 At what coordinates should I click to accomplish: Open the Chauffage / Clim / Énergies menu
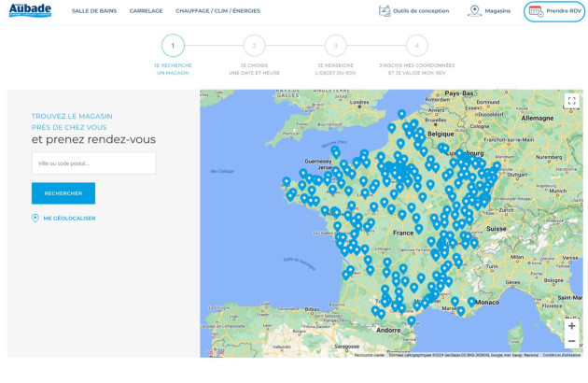click(217, 11)
